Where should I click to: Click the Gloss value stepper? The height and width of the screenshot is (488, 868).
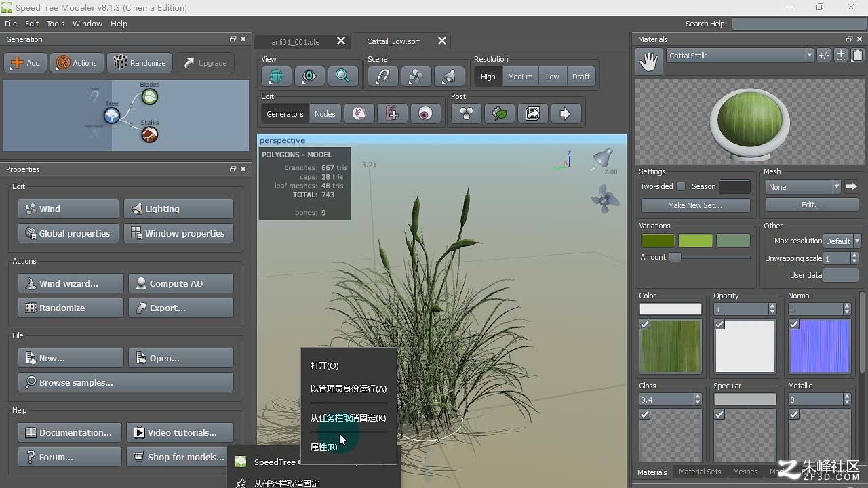pyautogui.click(x=697, y=400)
